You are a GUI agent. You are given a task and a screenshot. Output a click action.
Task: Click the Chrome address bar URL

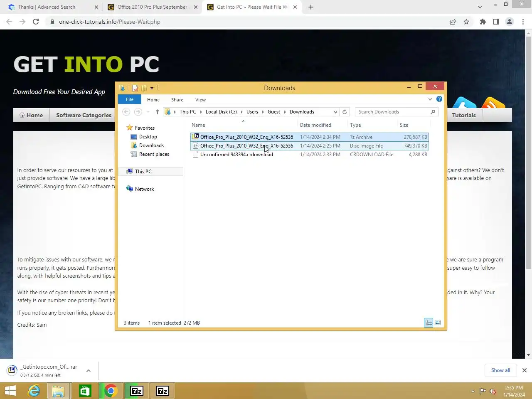click(109, 22)
